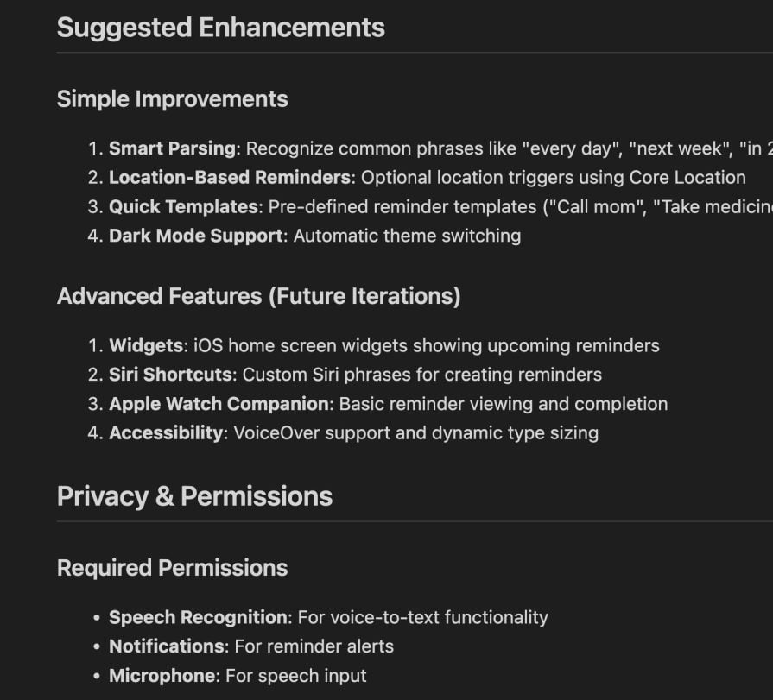Click the Accessibility bold term
The height and width of the screenshot is (700, 773).
tap(165, 432)
